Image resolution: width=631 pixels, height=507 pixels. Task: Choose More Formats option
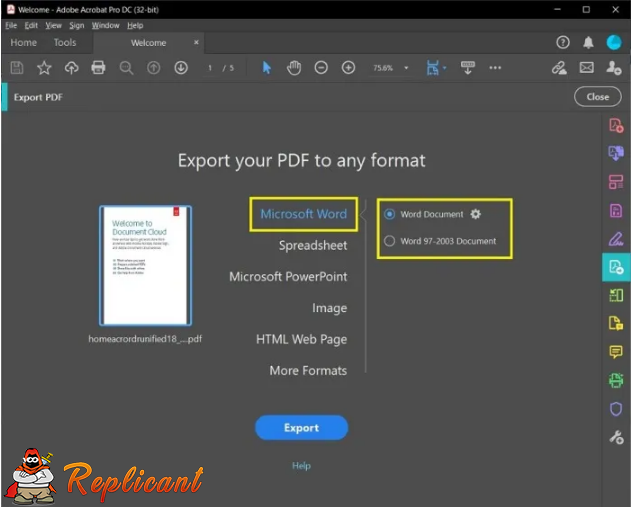(308, 371)
